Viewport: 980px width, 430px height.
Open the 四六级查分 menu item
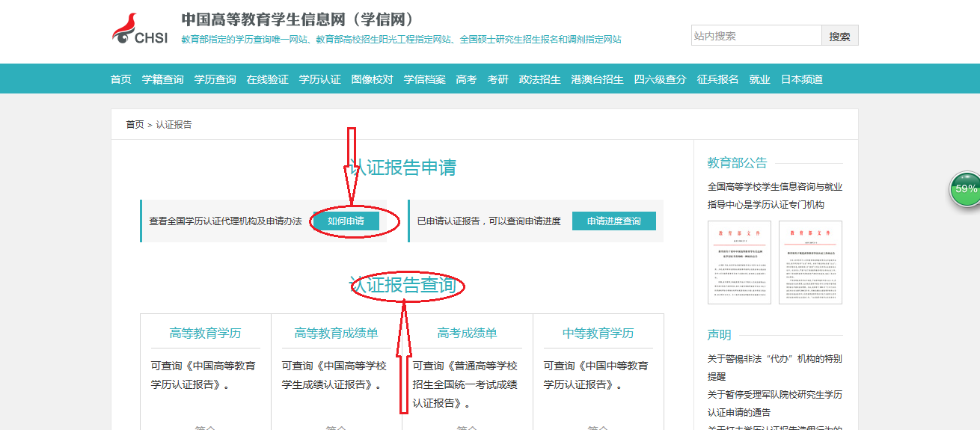pos(660,79)
